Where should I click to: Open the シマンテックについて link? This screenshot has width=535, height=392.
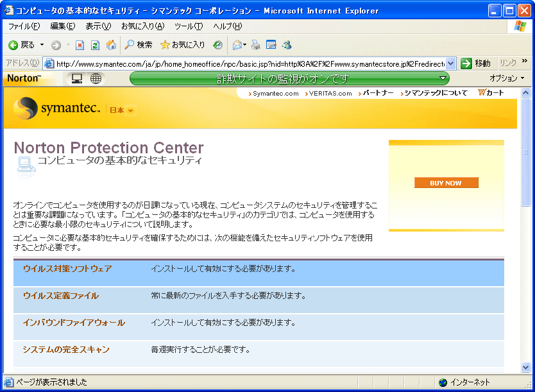[x=436, y=93]
